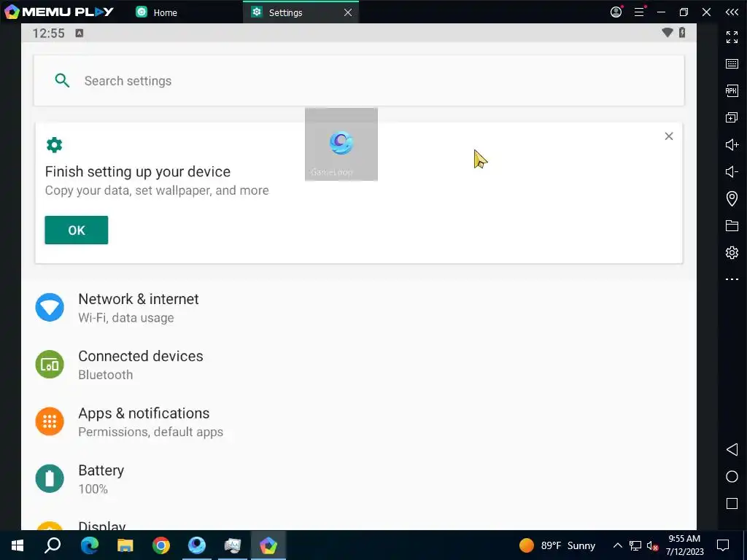Screen dimensions: 747x560
Task: Click Android status bar battery indicator
Action: coord(682,32)
